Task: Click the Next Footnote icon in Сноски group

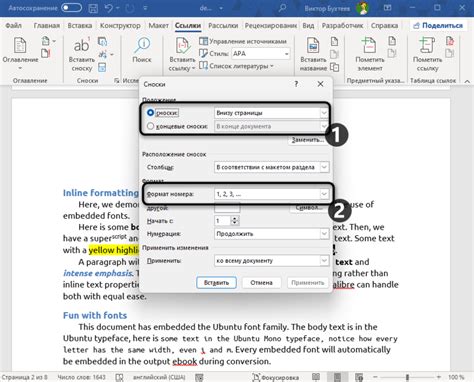Action: (105, 54)
